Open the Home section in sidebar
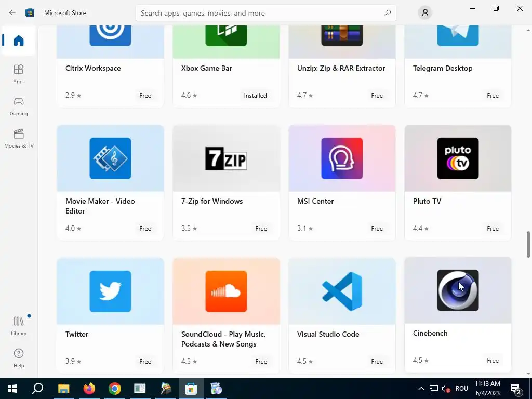The height and width of the screenshot is (399, 532). coord(19,41)
